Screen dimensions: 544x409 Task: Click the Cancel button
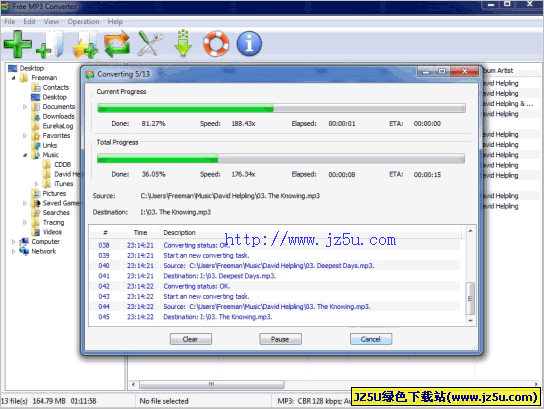(x=371, y=339)
